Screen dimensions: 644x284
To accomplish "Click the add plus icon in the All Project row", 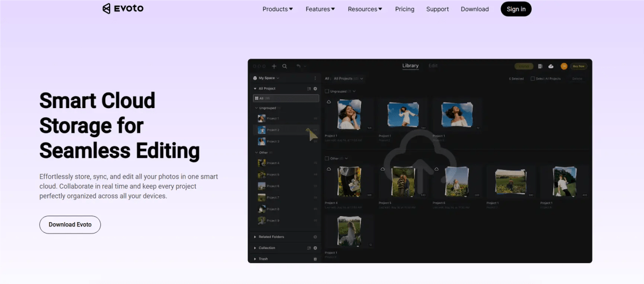I will click(315, 89).
